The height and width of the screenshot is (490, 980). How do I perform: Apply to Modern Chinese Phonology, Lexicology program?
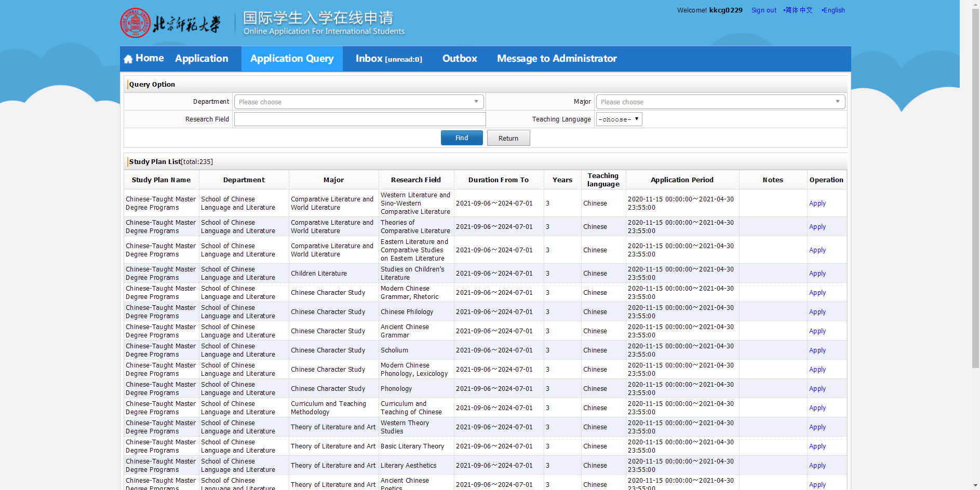pos(817,370)
